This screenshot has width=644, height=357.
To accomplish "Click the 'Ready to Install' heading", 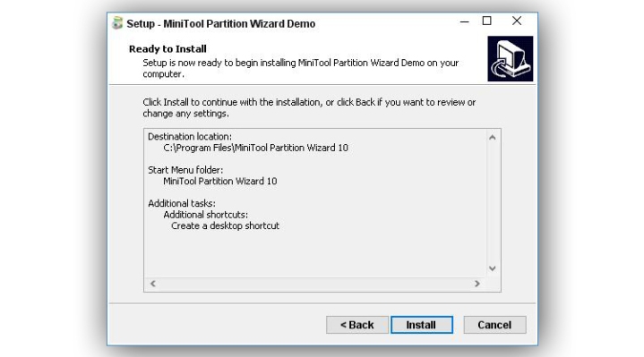I will tap(167, 49).
